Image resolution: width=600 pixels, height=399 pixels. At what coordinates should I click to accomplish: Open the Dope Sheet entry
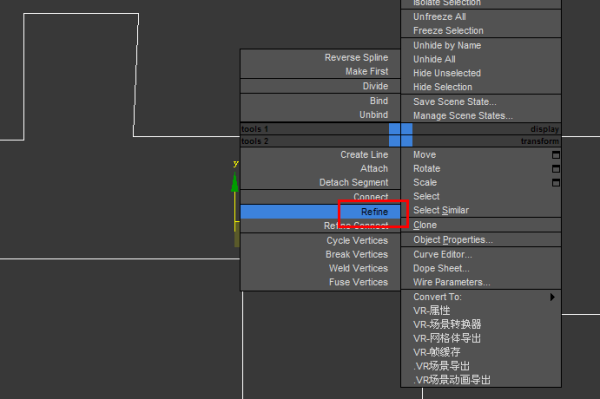441,268
